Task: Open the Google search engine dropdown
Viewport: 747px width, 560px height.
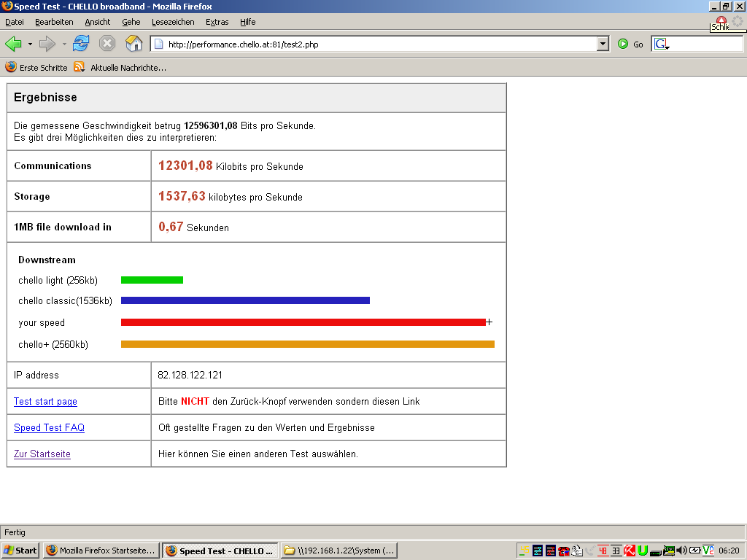Action: tap(662, 44)
